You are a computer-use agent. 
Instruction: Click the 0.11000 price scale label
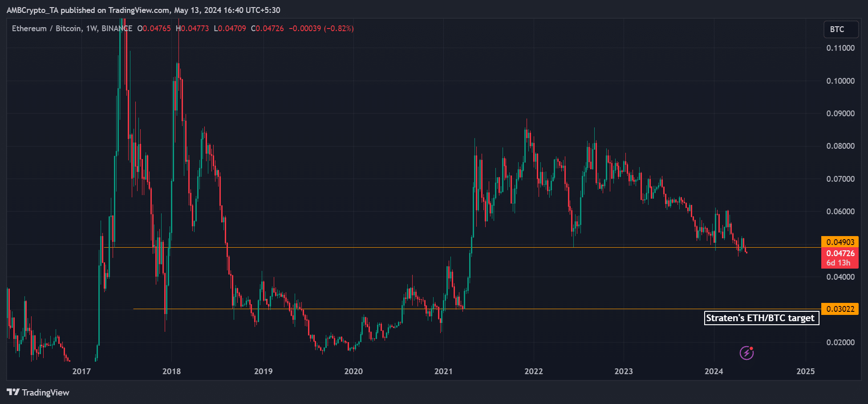click(x=840, y=48)
